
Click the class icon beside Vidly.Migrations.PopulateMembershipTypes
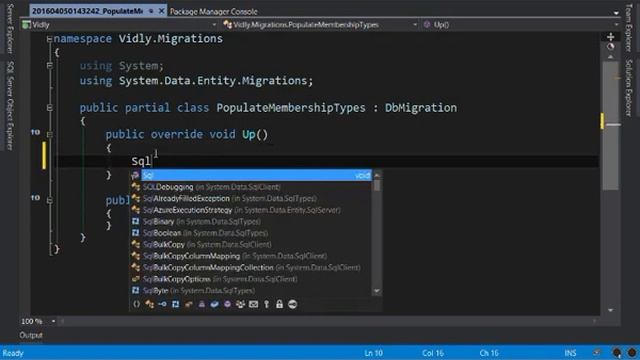tap(228, 24)
